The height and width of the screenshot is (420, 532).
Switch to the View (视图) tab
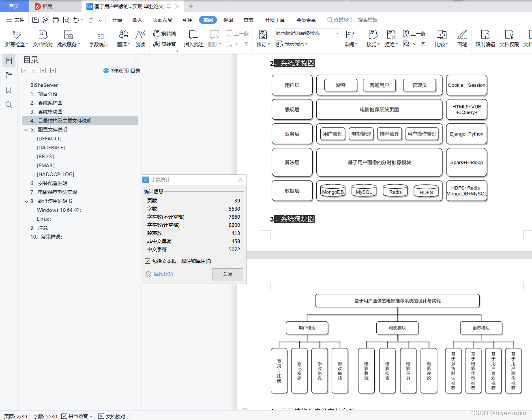(x=228, y=20)
